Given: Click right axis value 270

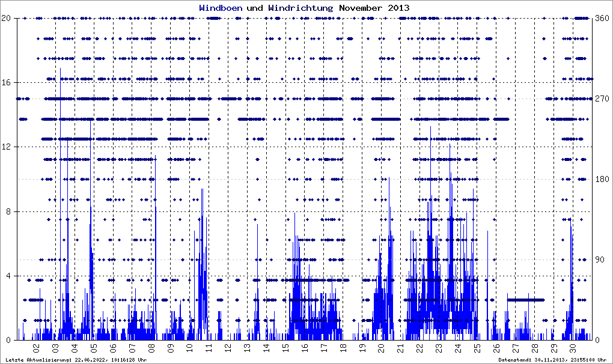Looking at the screenshot, I should (602, 99).
